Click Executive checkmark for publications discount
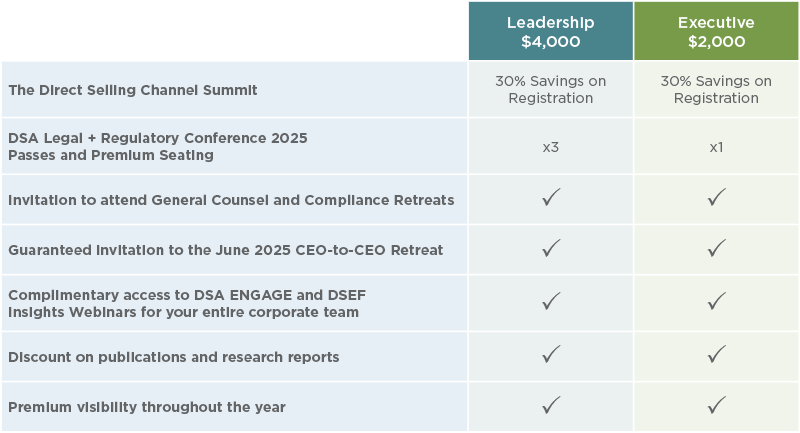Image resolution: width=800 pixels, height=433 pixels. 716,354
